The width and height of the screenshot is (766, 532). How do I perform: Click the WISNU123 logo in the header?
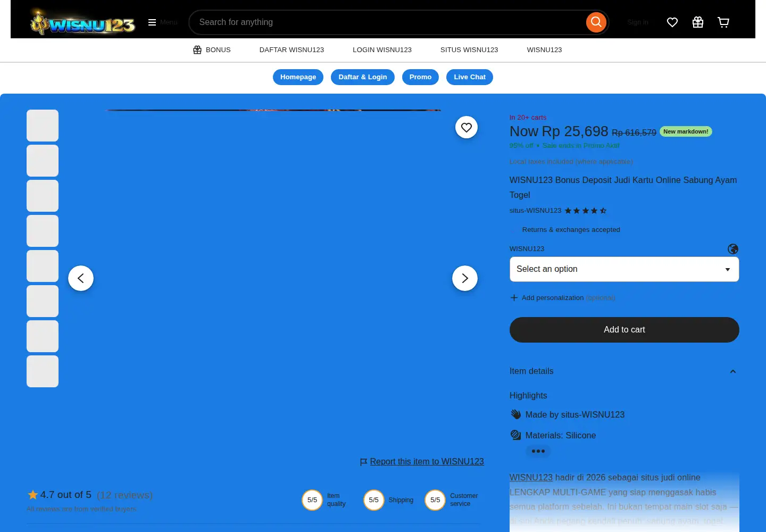82,22
